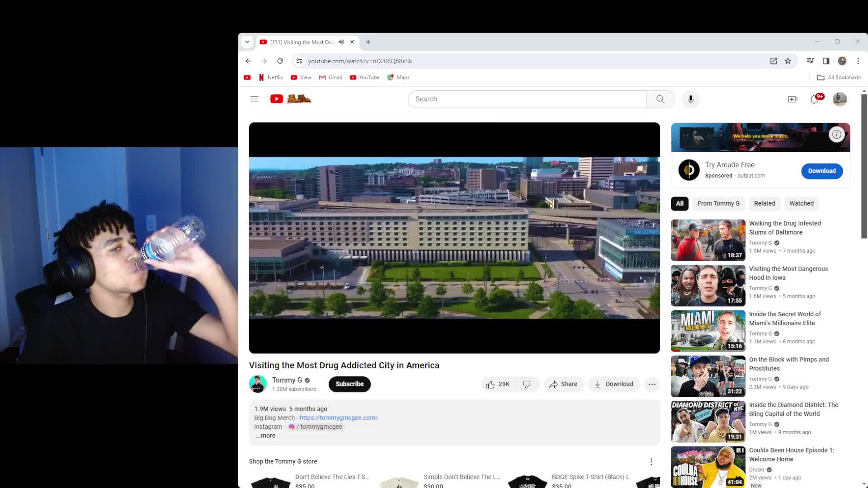The height and width of the screenshot is (488, 868).
Task: Click the page vertical scrollbar
Action: click(x=864, y=166)
